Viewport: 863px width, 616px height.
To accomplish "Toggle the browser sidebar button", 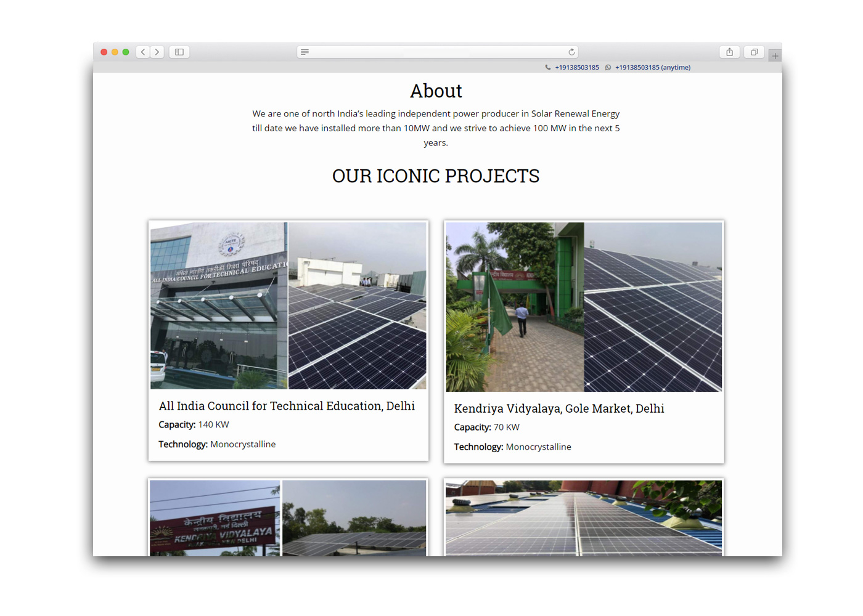I will pos(179,52).
